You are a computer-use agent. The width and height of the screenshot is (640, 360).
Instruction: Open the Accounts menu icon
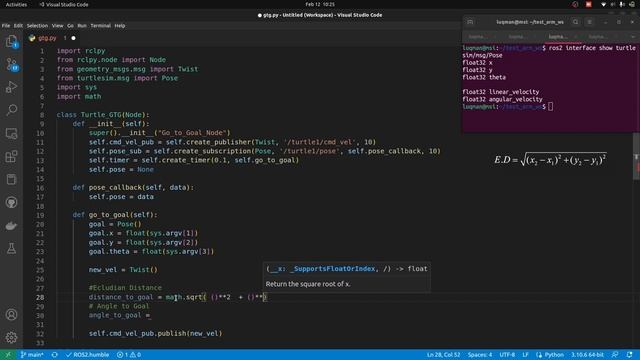point(11,314)
